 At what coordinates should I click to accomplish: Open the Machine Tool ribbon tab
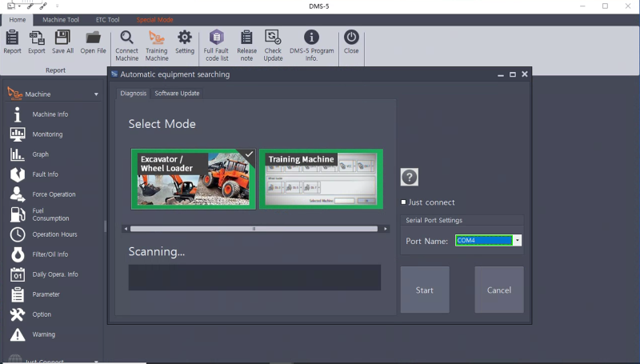coord(61,19)
